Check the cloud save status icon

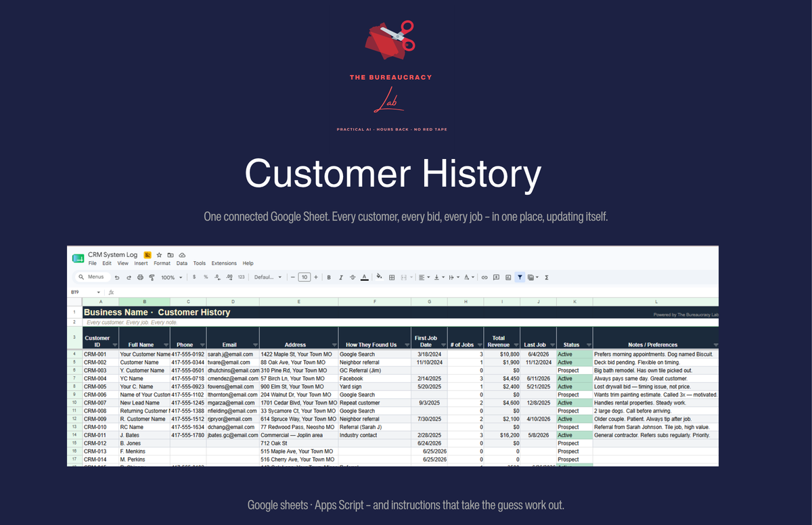pyautogui.click(x=182, y=255)
